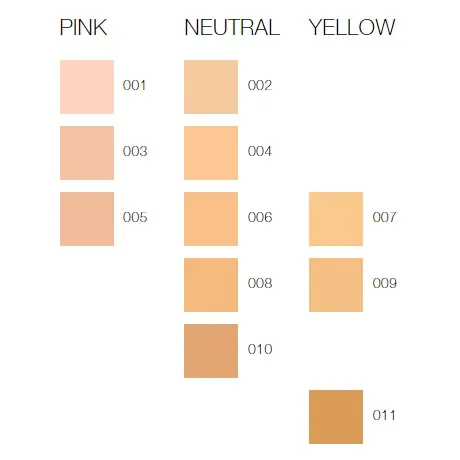Choose the 002 neutral shade swatch
This screenshot has height=460, width=460.
[211, 87]
